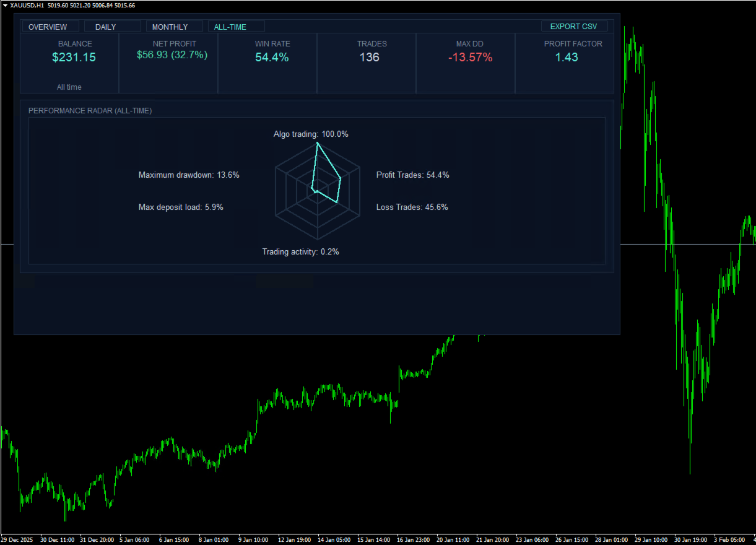Click the 16 Jan 23:00 time axis label
This screenshot has height=545, width=756.
(413, 540)
